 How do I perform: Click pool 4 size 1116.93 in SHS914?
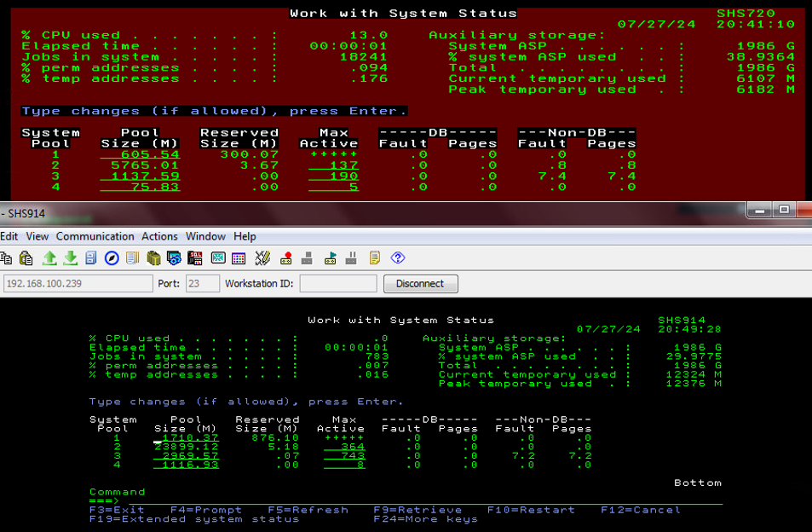(187, 465)
